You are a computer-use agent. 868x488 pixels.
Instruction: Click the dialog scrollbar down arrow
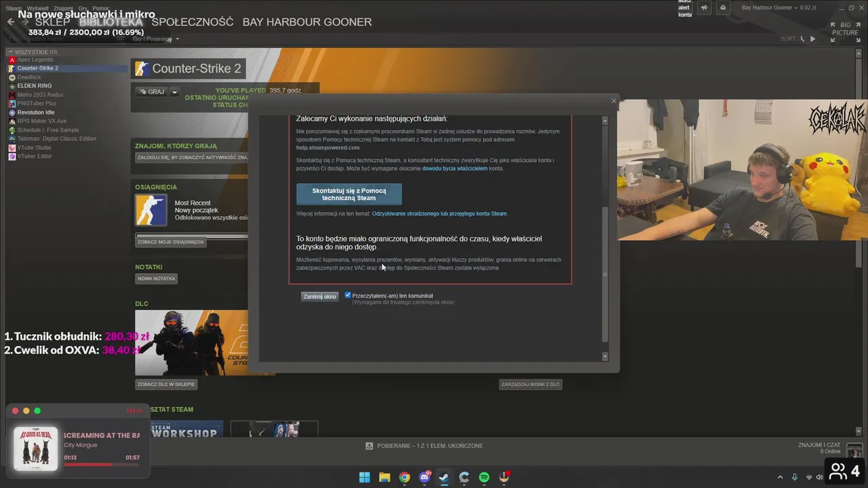[x=605, y=357]
